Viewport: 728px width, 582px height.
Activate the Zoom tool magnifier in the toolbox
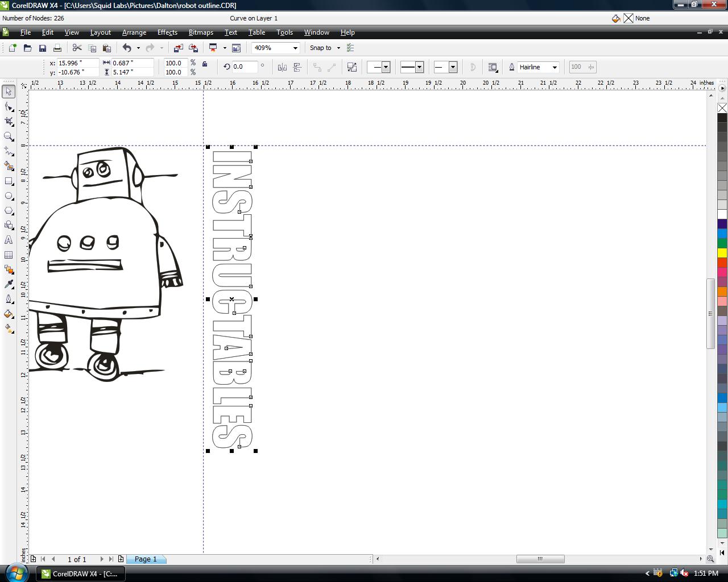pos(9,136)
